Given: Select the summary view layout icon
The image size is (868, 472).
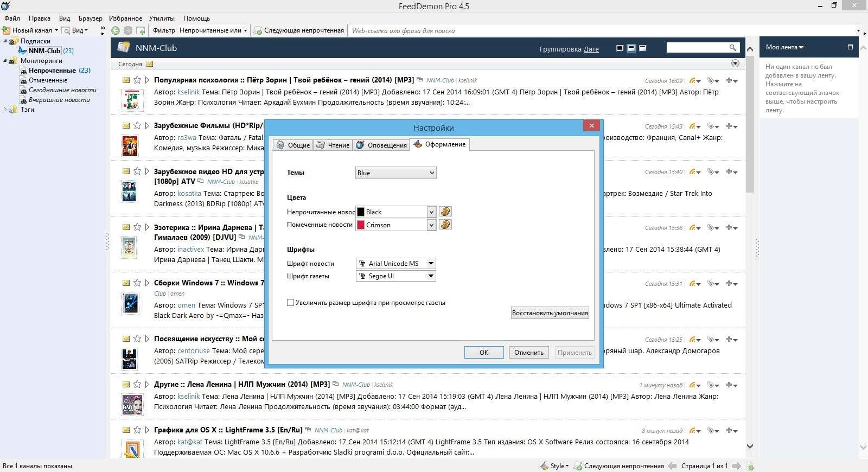Looking at the screenshot, I should (631, 48).
